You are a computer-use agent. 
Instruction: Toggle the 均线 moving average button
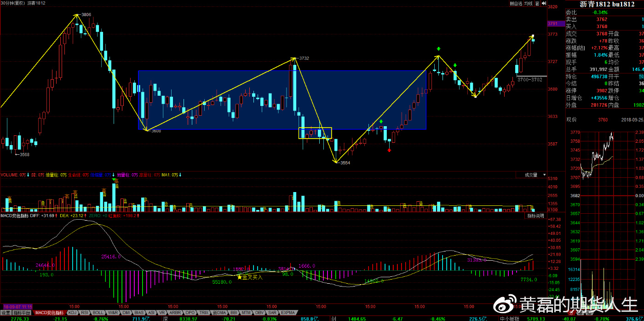(x=529, y=3)
